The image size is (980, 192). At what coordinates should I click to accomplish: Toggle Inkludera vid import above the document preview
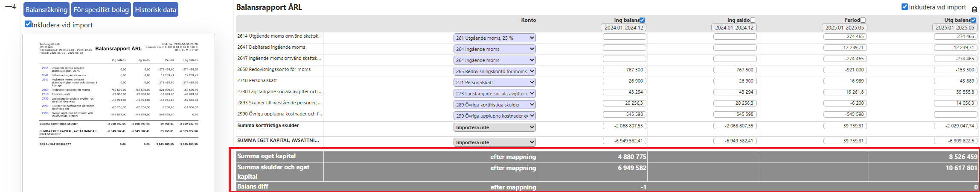pos(28,24)
